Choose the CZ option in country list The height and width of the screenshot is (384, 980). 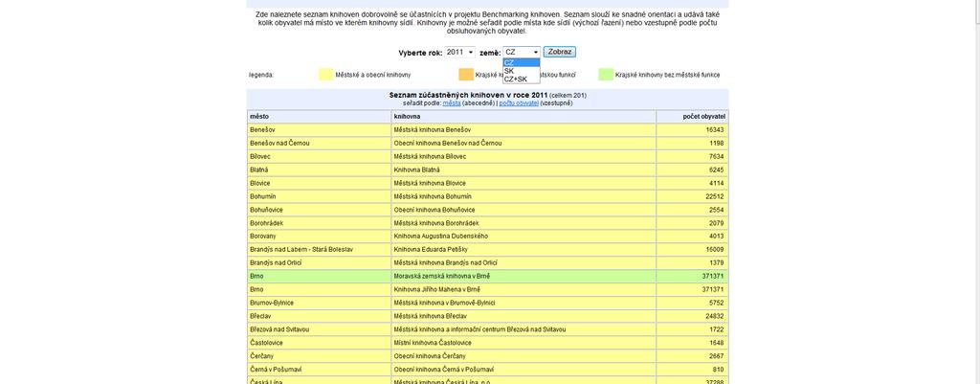(522, 62)
